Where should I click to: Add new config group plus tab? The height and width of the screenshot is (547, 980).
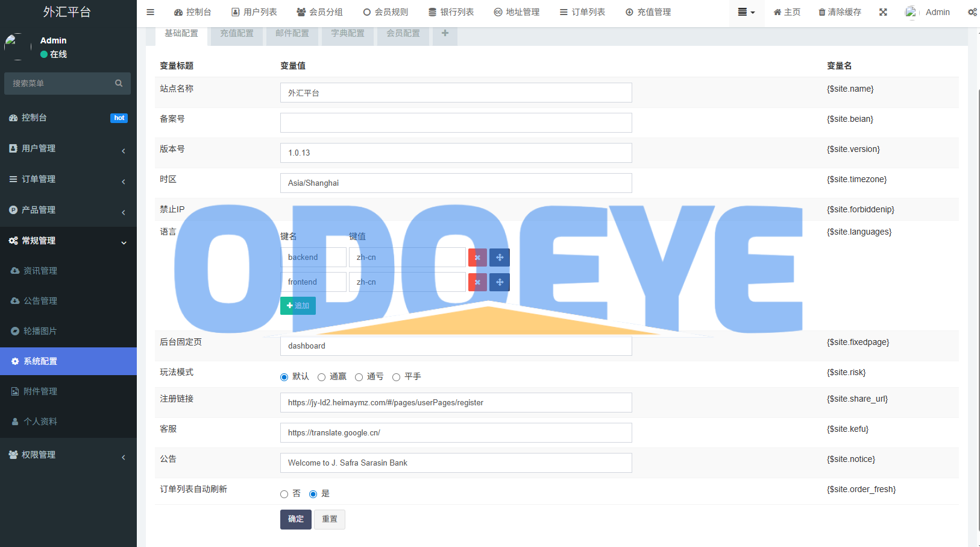tap(445, 33)
